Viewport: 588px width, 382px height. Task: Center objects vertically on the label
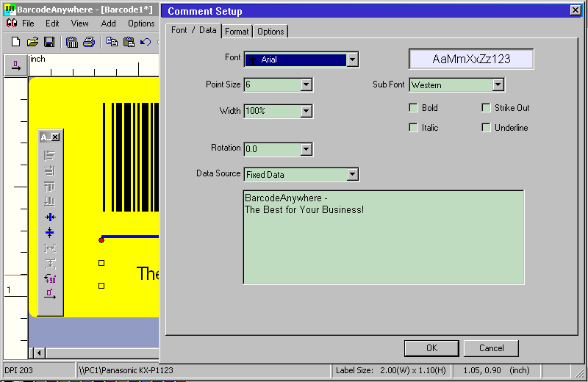[49, 232]
